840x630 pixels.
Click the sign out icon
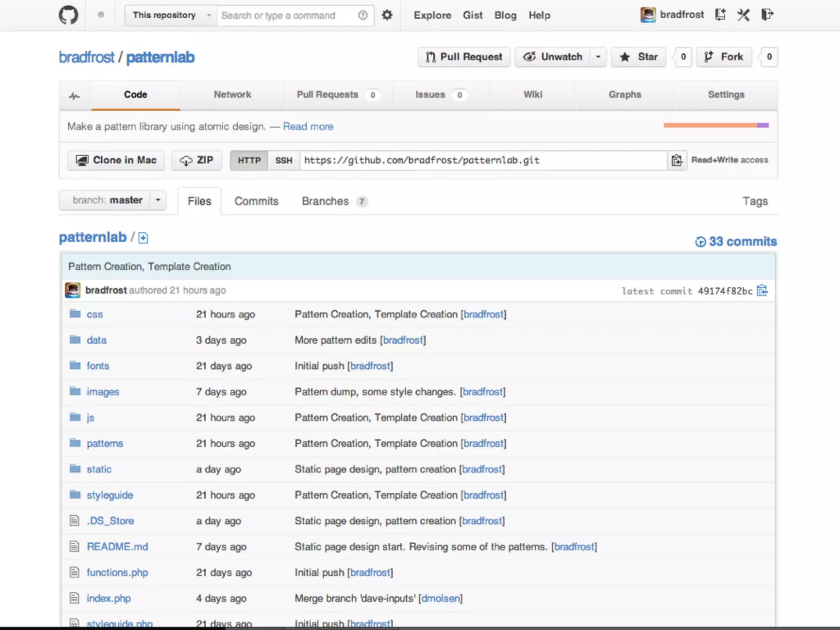pos(767,15)
